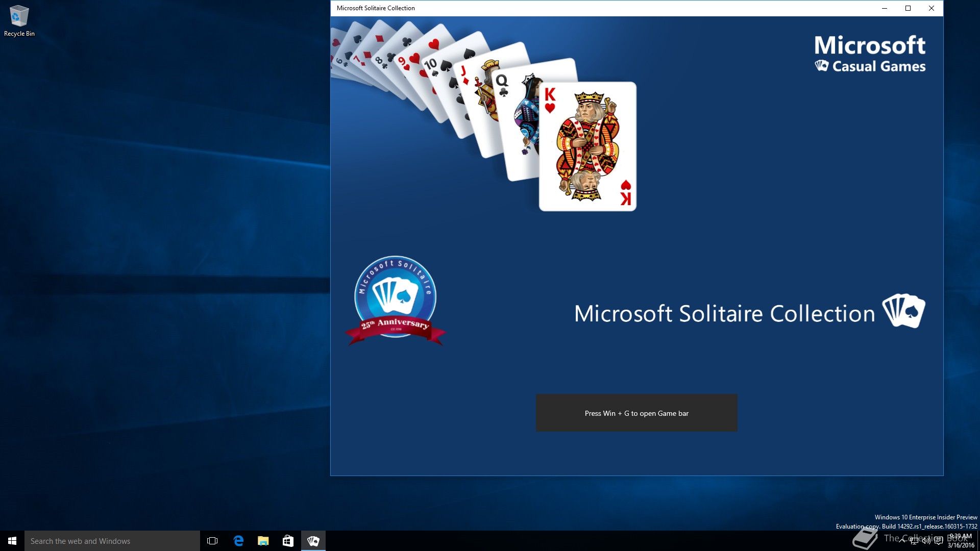Open the Action Center notifications icon

point(939,541)
